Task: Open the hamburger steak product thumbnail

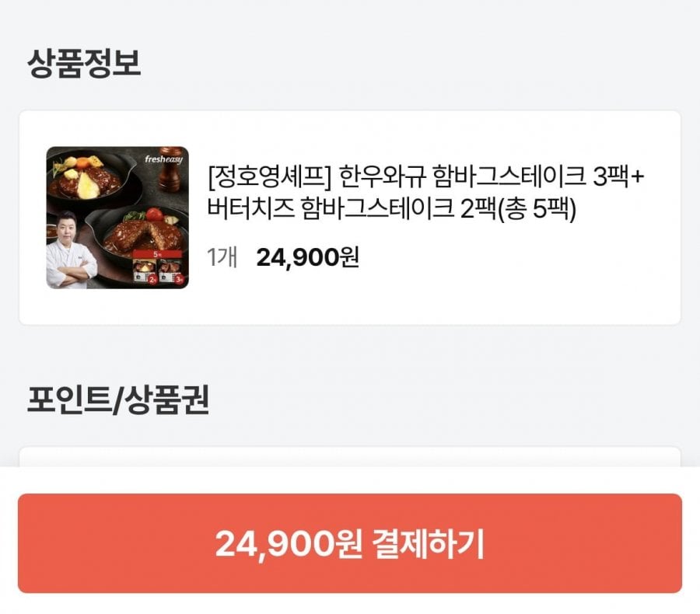Action: point(117,218)
